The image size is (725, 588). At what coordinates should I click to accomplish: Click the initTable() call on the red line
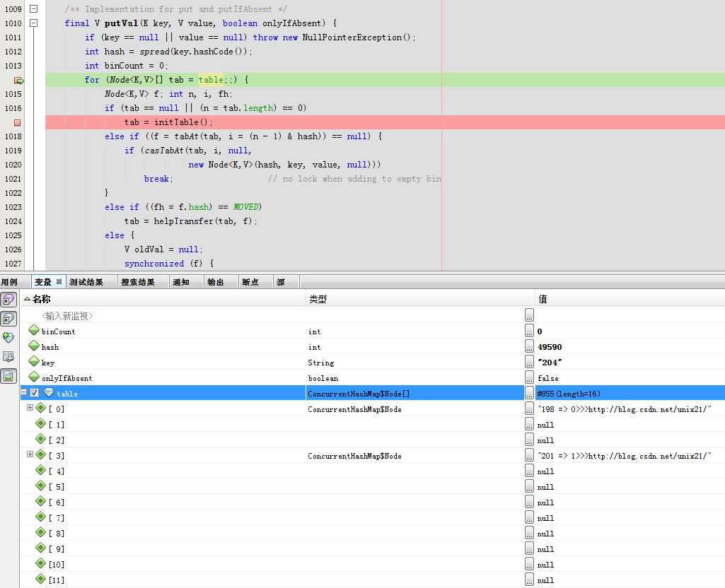tap(182, 122)
